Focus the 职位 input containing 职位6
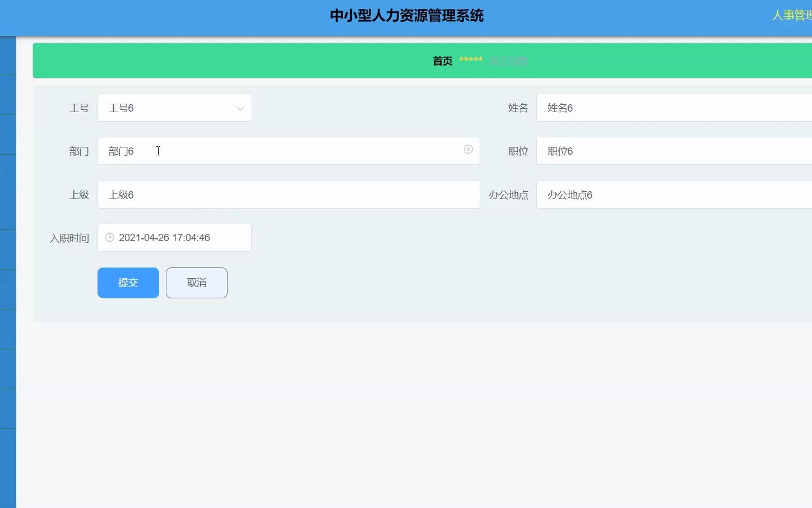 pos(674,151)
